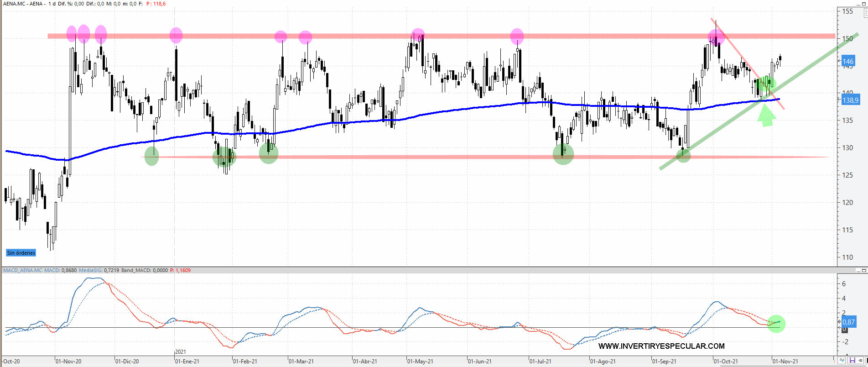
Task: Click the green up arrow marker
Action: click(x=766, y=115)
